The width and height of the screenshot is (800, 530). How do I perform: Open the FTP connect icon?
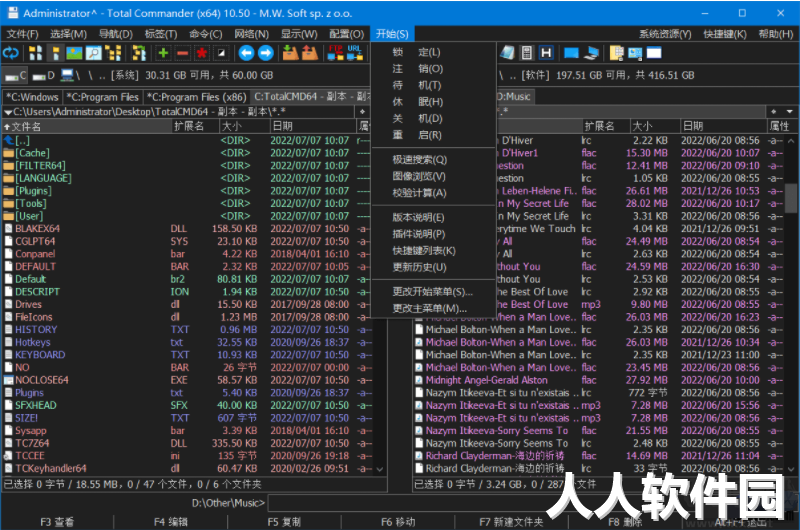coord(335,53)
